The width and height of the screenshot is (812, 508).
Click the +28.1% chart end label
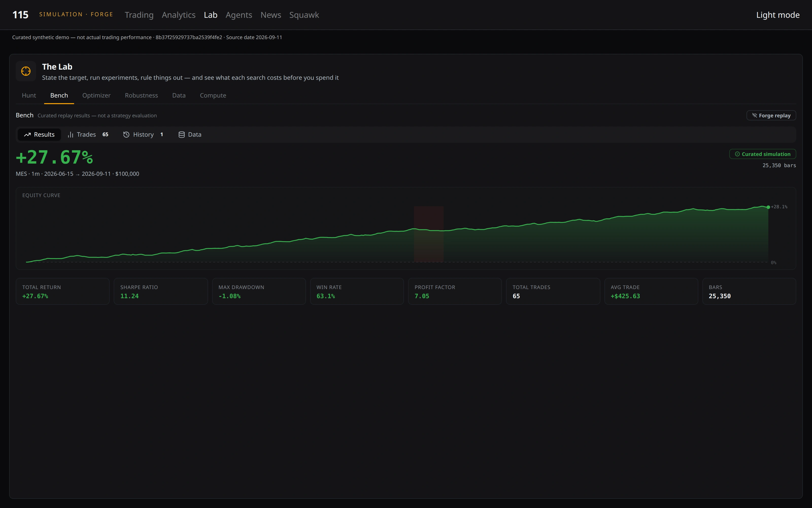coord(779,207)
